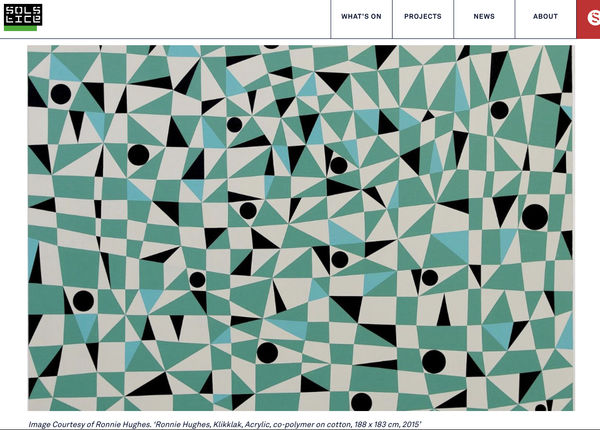Click the largest black circle in the artwork

coord(534,216)
